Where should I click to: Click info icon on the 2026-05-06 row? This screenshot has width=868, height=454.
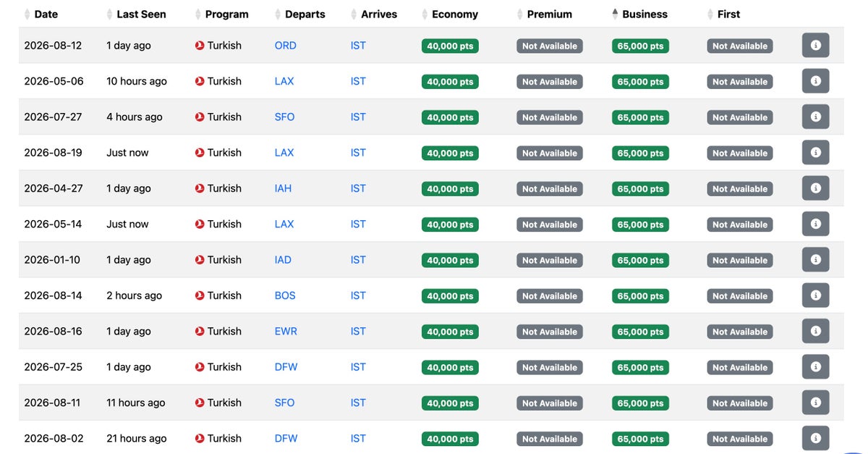[815, 81]
